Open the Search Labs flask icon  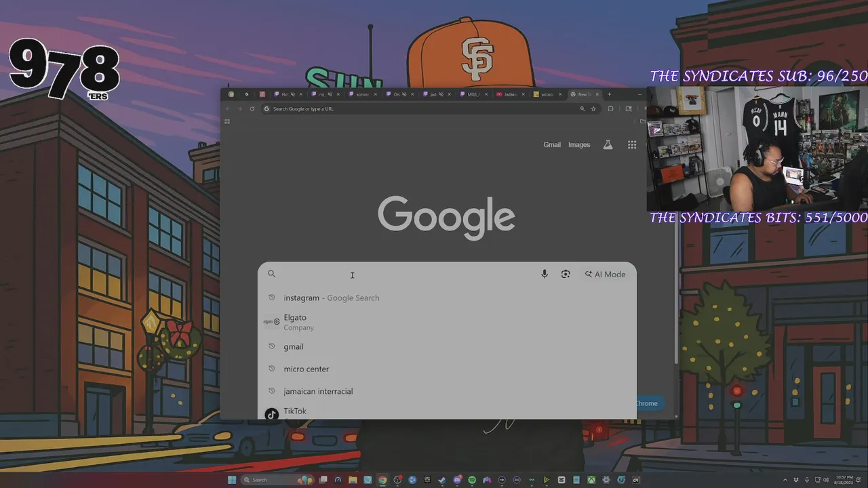point(608,144)
